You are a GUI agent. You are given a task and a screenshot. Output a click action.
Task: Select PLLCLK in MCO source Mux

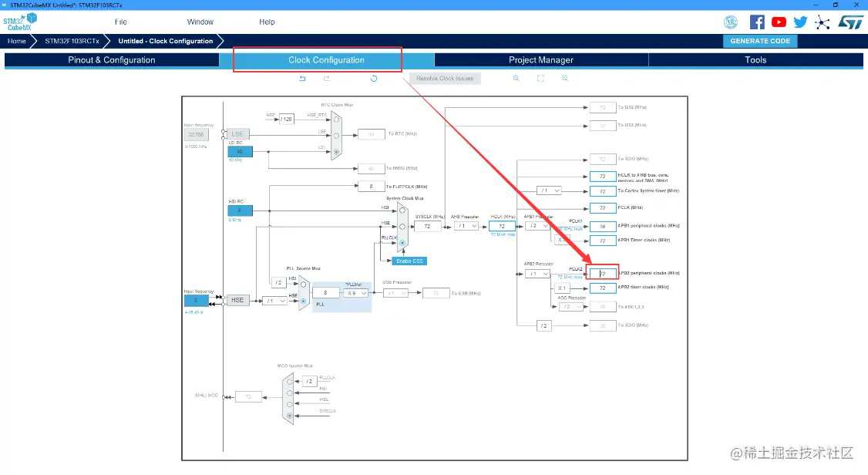tap(290, 382)
